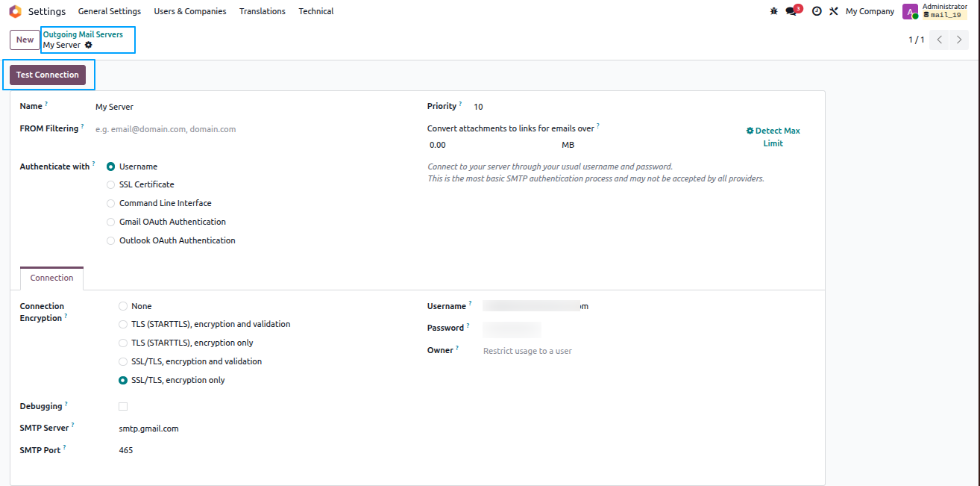
Task: Click the 1 / 1 pager counter
Action: (x=916, y=40)
